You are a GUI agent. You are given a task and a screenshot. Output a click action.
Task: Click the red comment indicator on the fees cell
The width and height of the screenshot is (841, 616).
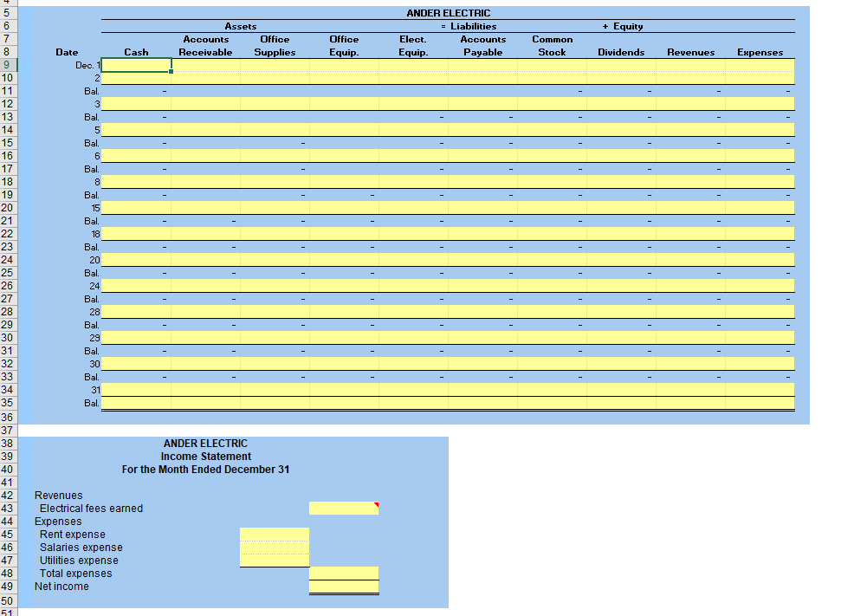(376, 503)
